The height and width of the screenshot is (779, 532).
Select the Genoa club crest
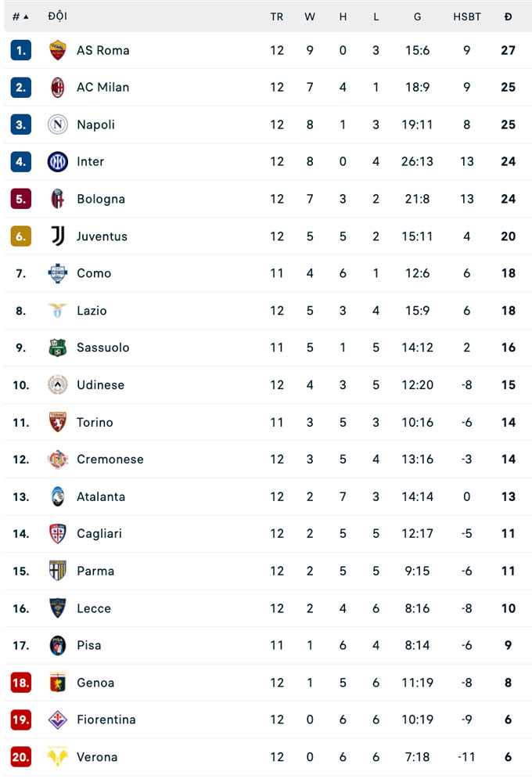(58, 682)
